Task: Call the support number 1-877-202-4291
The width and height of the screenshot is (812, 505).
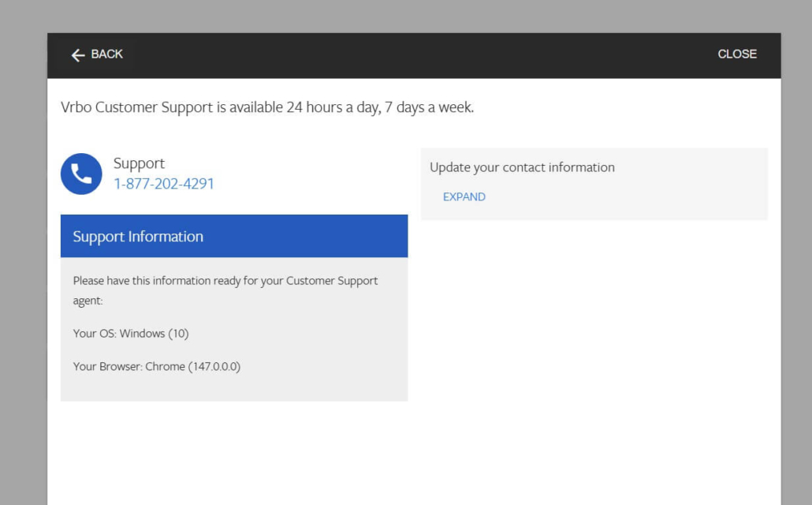Action: click(x=164, y=184)
